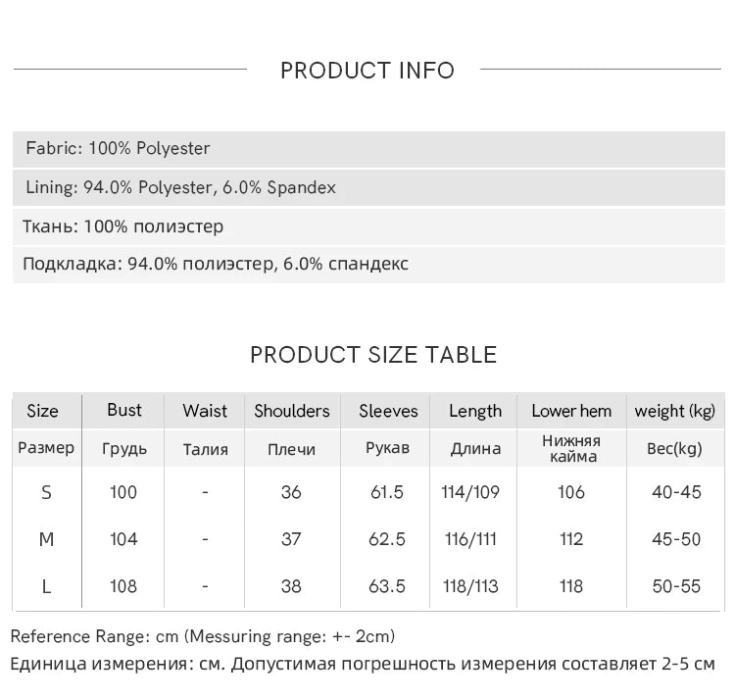This screenshot has height=700, width=735.
Task: Click the Lining polyester spandex row
Action: 181,187
